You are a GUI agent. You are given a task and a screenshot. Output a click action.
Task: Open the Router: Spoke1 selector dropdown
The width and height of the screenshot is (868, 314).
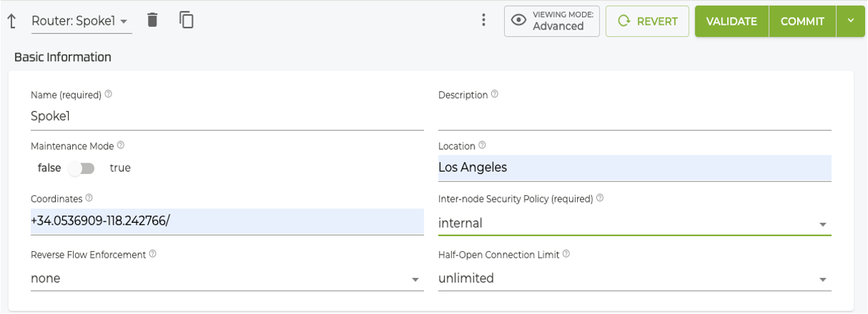[81, 21]
